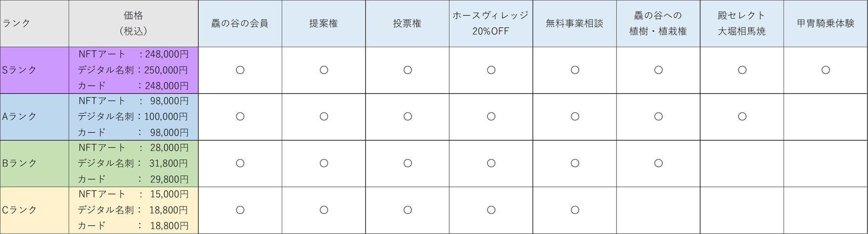Click the 投票権 column header
This screenshot has height=234, width=868.
pos(407,23)
